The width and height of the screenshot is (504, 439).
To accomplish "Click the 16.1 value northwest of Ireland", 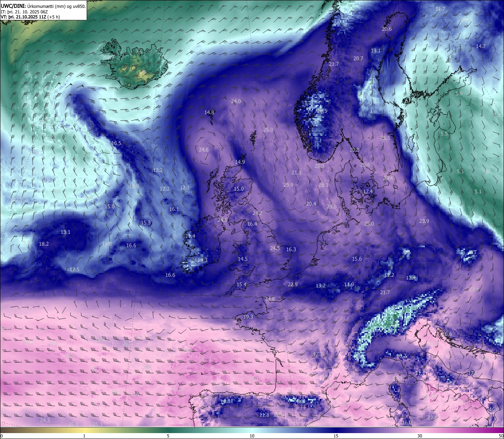I will click(x=174, y=209).
